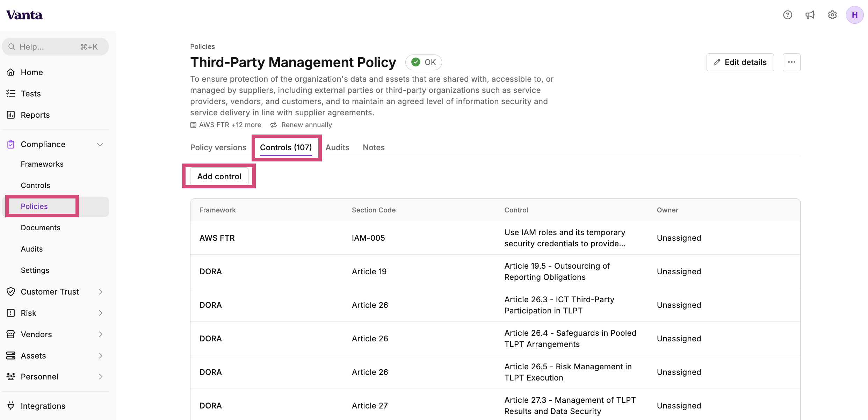Open Controls in the sidebar
868x420 pixels.
point(36,186)
